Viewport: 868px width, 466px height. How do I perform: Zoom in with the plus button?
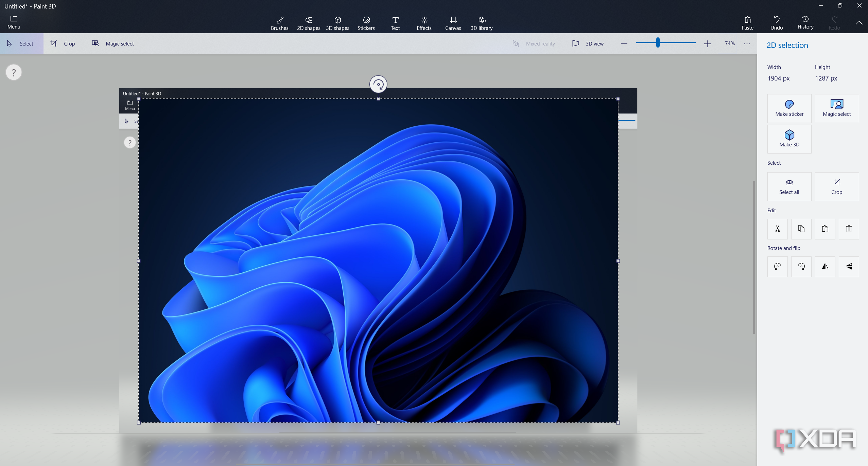pyautogui.click(x=707, y=43)
